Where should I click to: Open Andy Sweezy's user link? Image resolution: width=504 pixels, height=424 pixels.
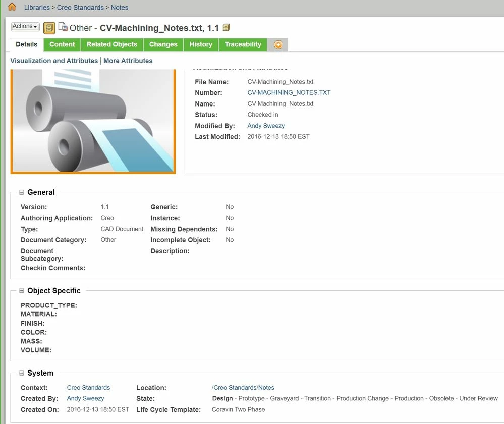tap(266, 126)
